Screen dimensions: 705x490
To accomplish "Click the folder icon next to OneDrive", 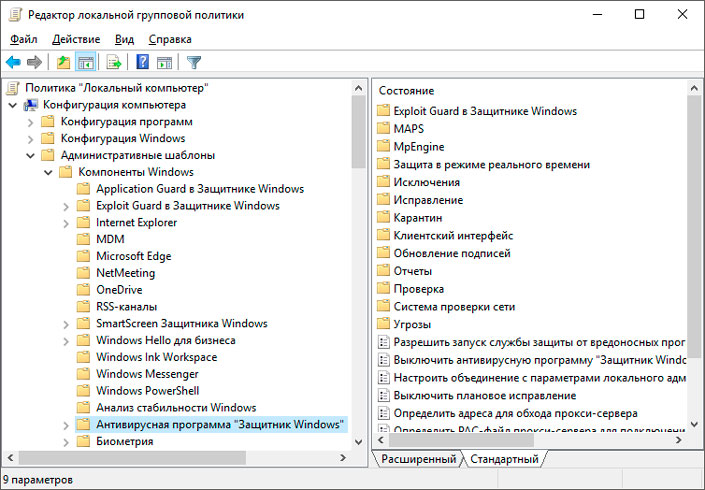I will [x=83, y=290].
